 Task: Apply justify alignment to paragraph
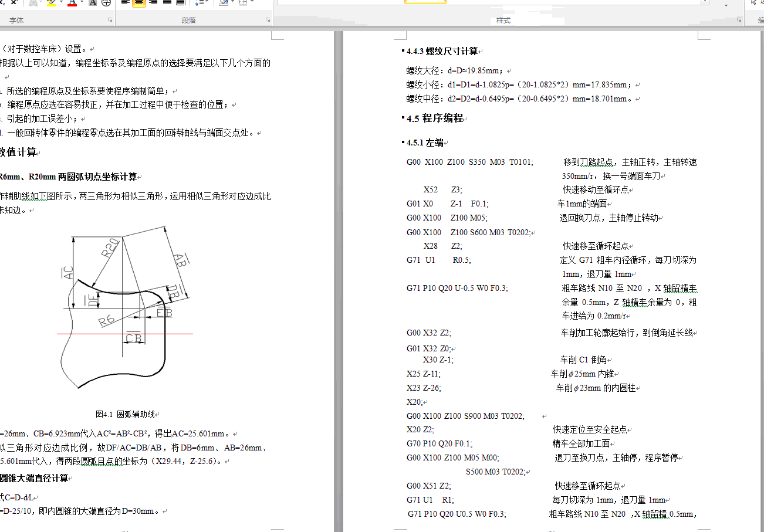click(x=167, y=3)
